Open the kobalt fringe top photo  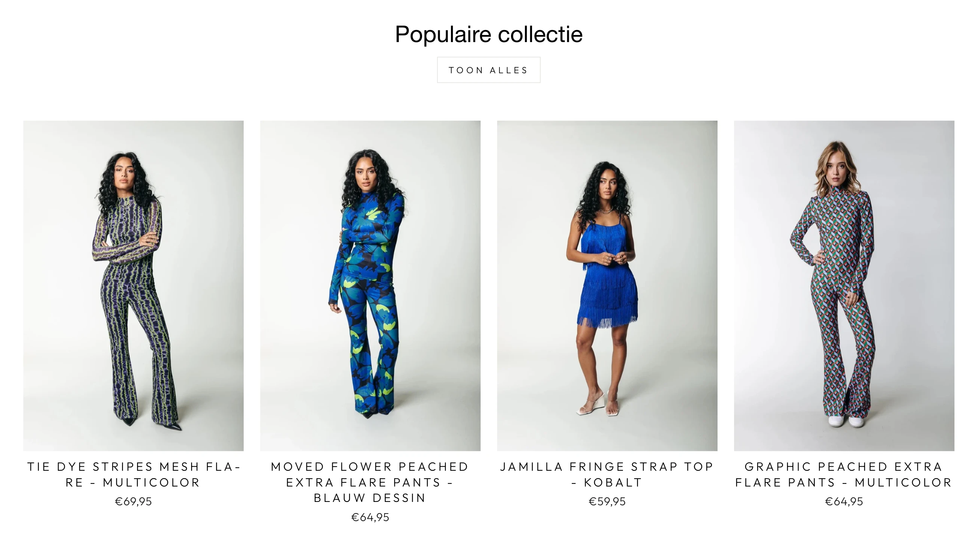tap(607, 286)
